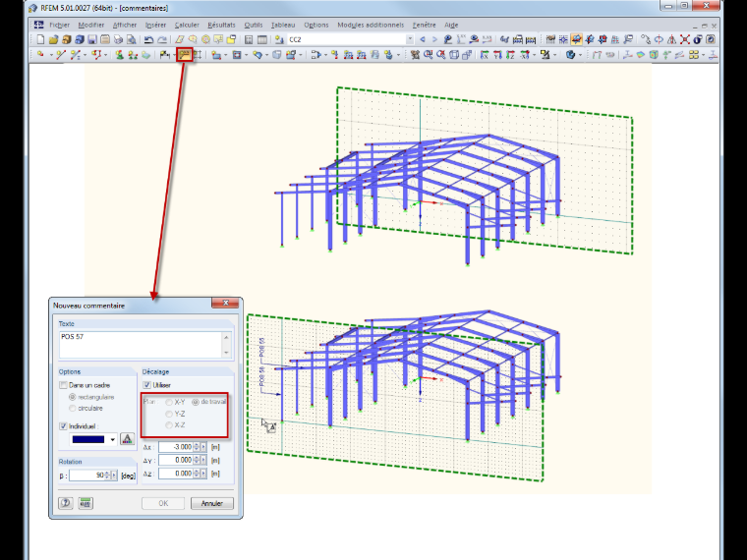The width and height of the screenshot is (747, 560).
Task: Click the units/decimals icon in dialog
Action: pyautogui.click(x=86, y=503)
